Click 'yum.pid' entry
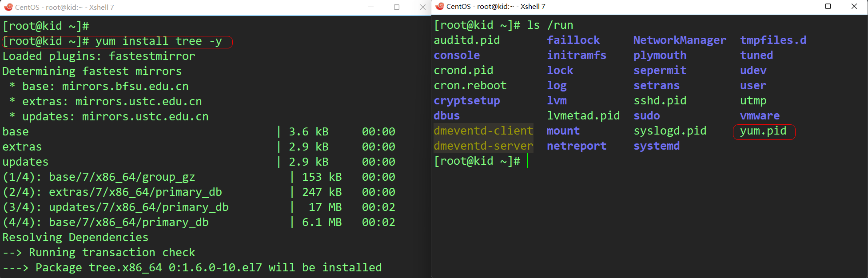 (x=763, y=131)
